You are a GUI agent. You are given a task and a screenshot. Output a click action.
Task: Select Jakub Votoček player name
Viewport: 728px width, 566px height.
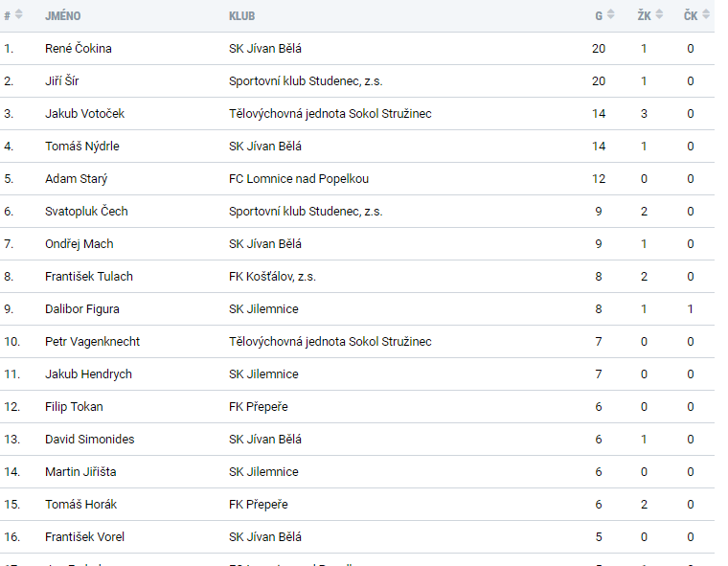(84, 114)
